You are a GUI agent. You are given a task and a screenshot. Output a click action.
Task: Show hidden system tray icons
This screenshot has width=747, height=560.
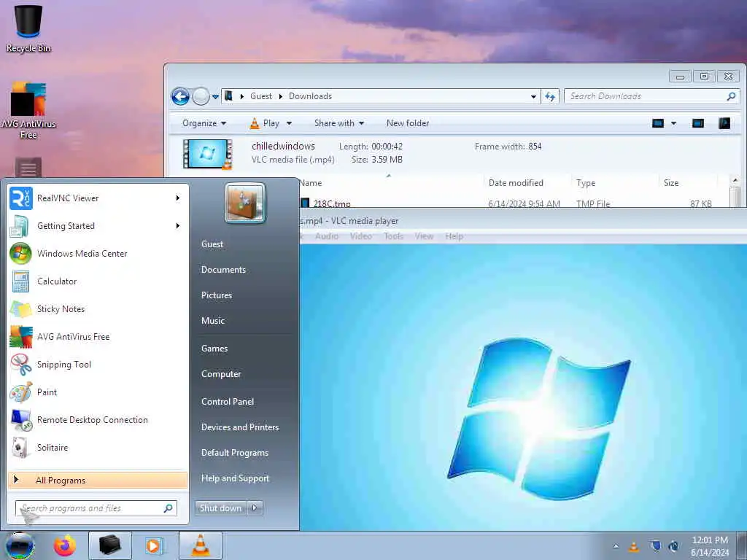(616, 546)
